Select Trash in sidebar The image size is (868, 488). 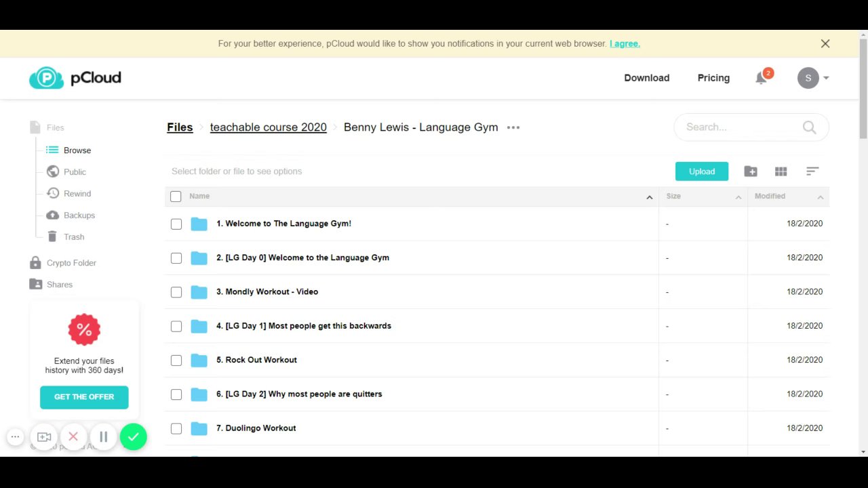tap(65, 237)
